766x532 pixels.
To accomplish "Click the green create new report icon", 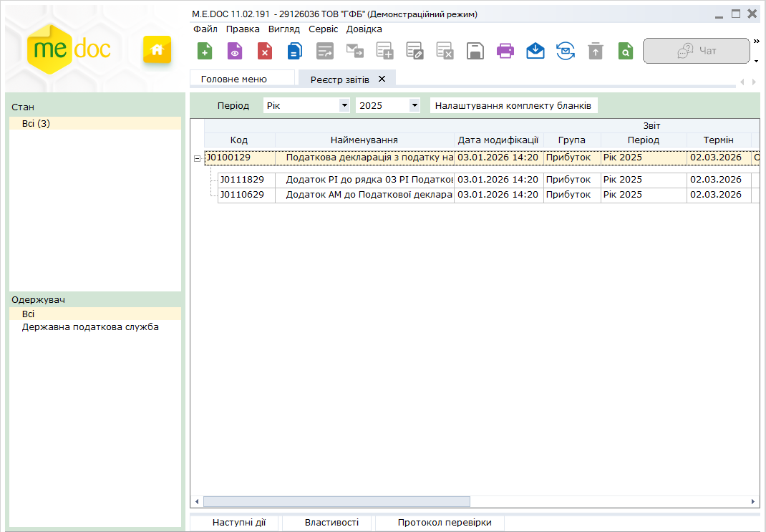I will pyautogui.click(x=205, y=51).
